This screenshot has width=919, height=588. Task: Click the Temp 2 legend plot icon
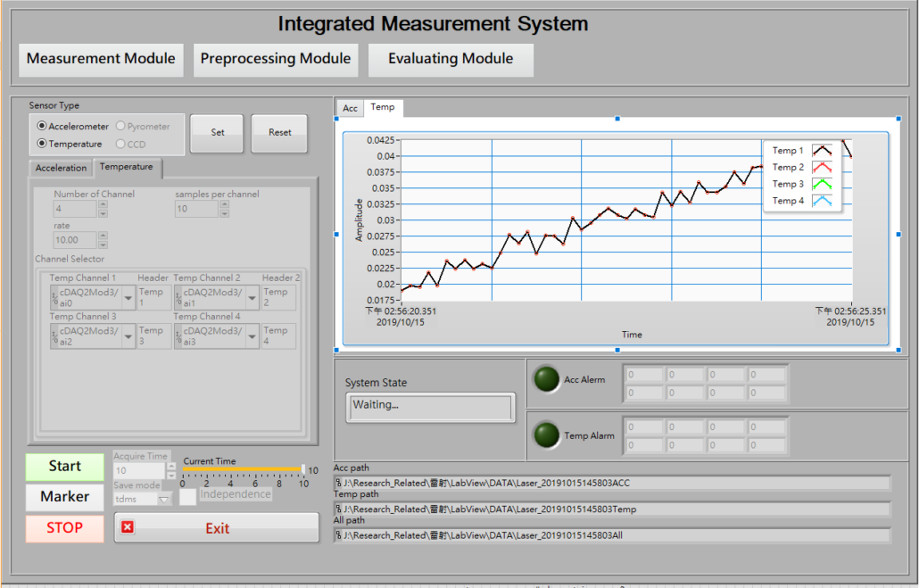(822, 168)
